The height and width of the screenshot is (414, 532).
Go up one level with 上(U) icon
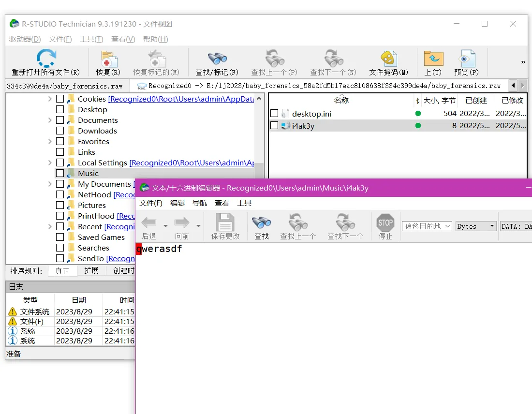(x=433, y=59)
